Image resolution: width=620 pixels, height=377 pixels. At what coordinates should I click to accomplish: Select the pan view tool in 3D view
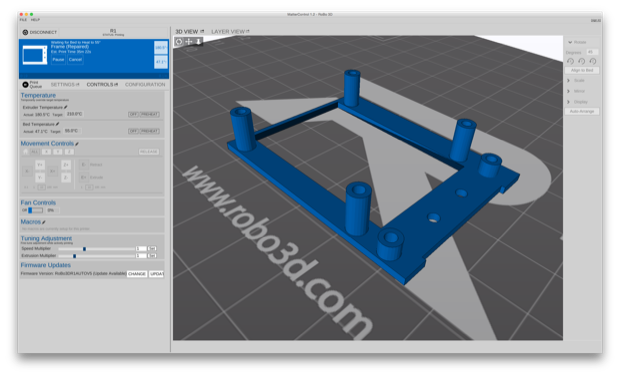189,42
